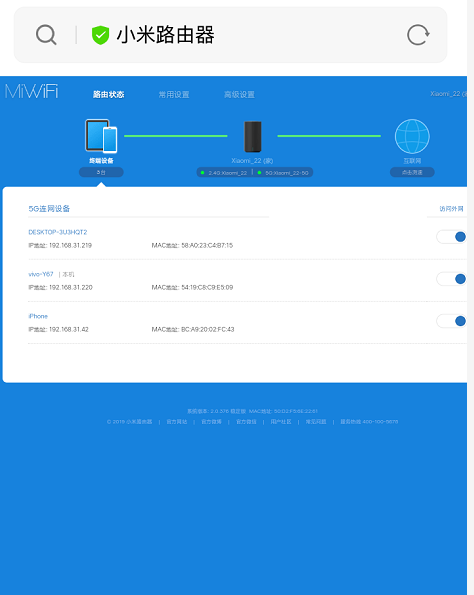Viewport: 474px width, 595px height.
Task: Open the 常用设置 tab
Action: coord(174,94)
